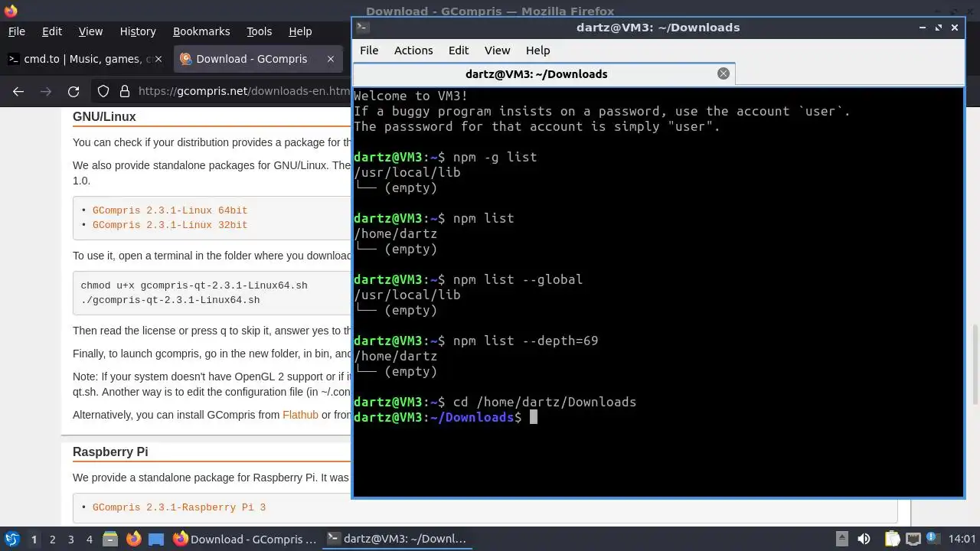Image resolution: width=980 pixels, height=551 pixels.
Task: Open GCompris 2.3.1-Linux 32bit download link
Action: pos(170,224)
